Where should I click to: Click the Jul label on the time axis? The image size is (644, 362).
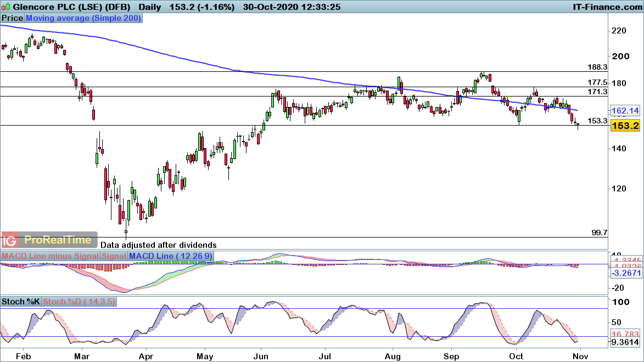click(325, 357)
